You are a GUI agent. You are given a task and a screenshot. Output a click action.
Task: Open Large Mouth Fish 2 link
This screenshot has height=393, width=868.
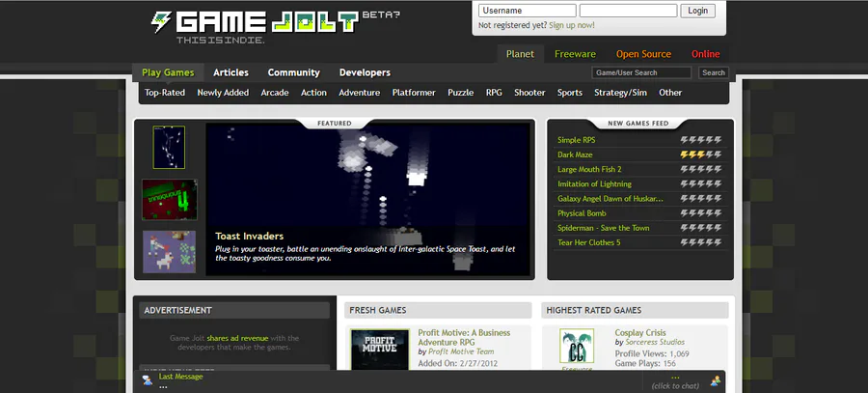pyautogui.click(x=589, y=170)
